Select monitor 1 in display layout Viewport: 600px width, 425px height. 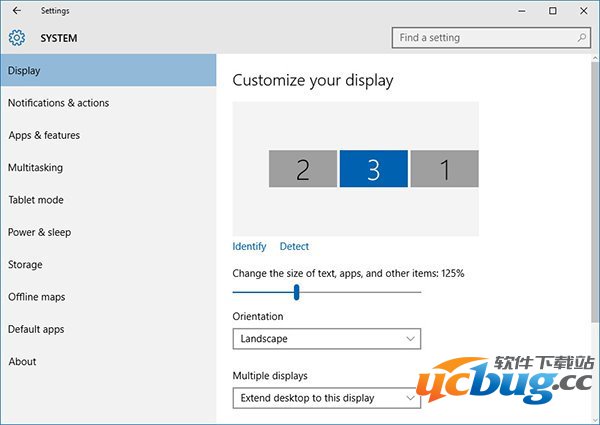tap(444, 169)
